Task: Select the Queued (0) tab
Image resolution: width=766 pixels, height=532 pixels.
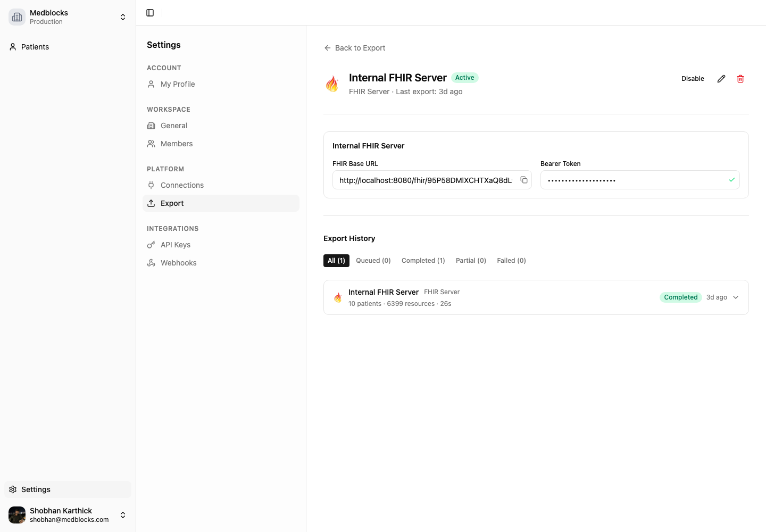Action: coord(373,261)
